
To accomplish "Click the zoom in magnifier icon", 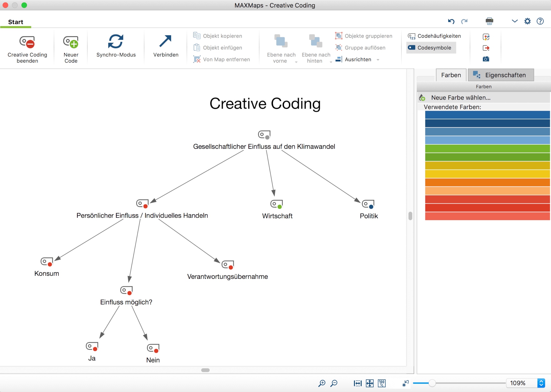I will 322,383.
